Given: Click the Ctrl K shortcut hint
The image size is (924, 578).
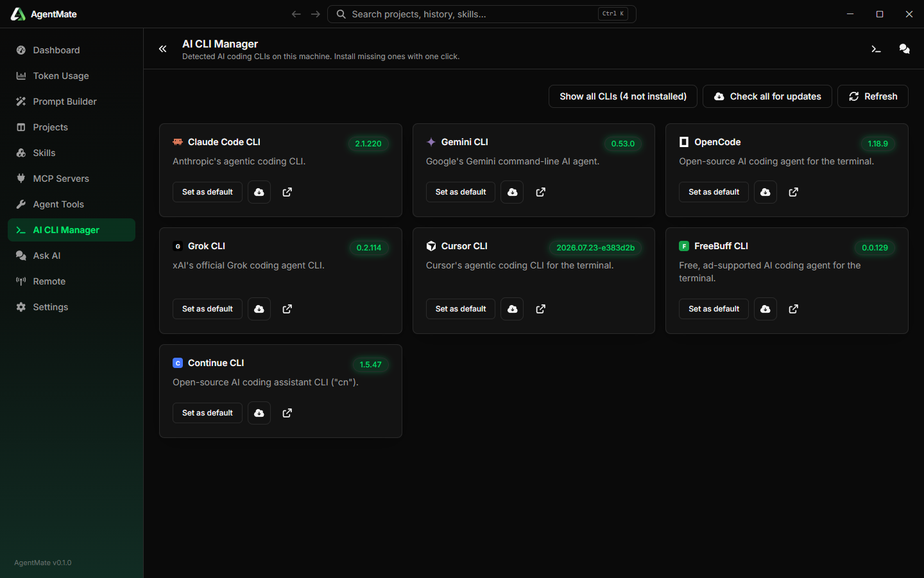Looking at the screenshot, I should [613, 13].
